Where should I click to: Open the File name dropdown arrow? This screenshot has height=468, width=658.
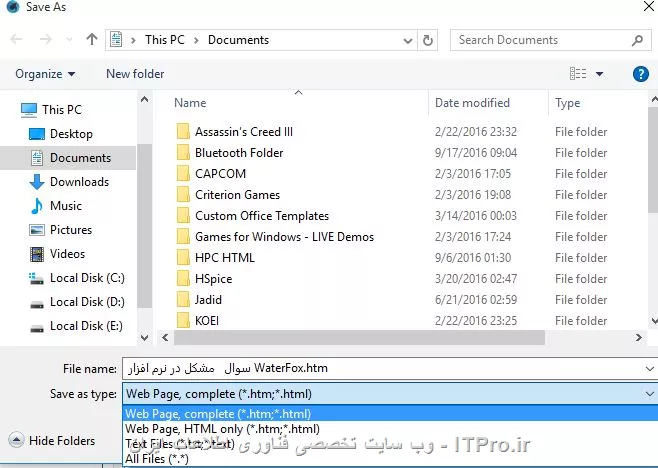pyautogui.click(x=650, y=369)
